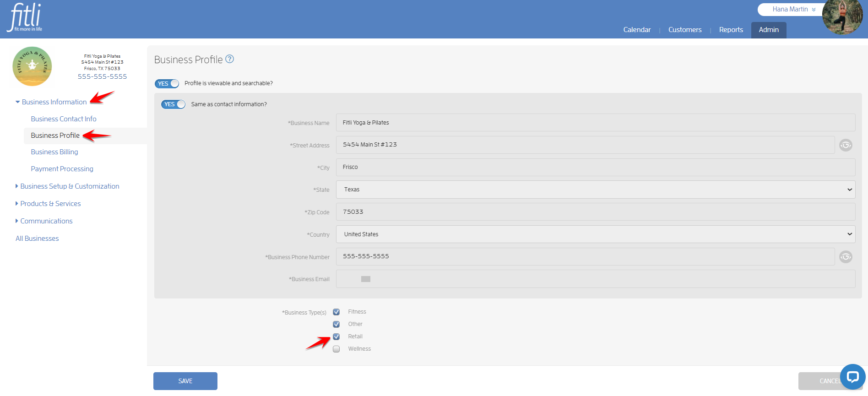
Task: Select Business Profile in the sidebar
Action: point(55,136)
